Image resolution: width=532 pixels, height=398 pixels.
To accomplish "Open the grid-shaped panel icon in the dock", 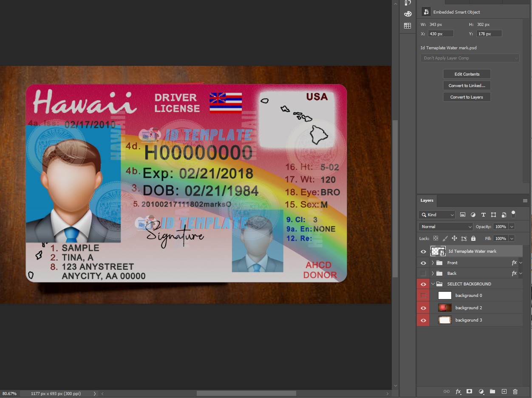I will point(407,26).
